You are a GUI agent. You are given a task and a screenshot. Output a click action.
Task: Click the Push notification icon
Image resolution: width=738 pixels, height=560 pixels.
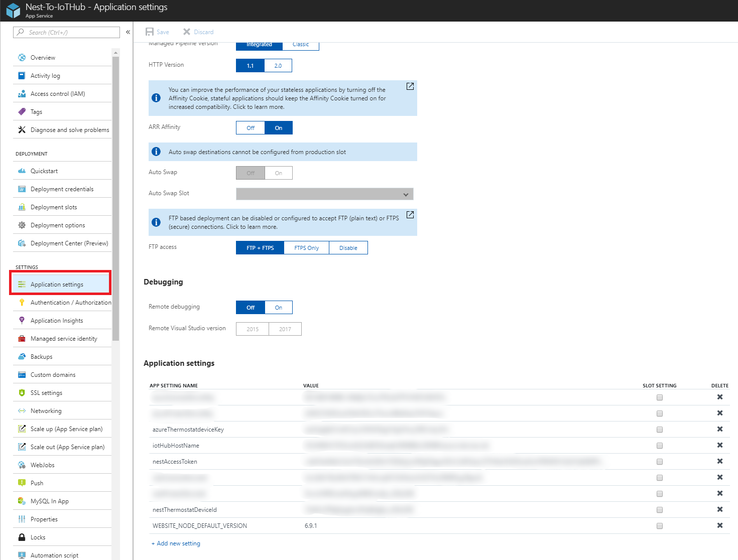click(x=22, y=483)
